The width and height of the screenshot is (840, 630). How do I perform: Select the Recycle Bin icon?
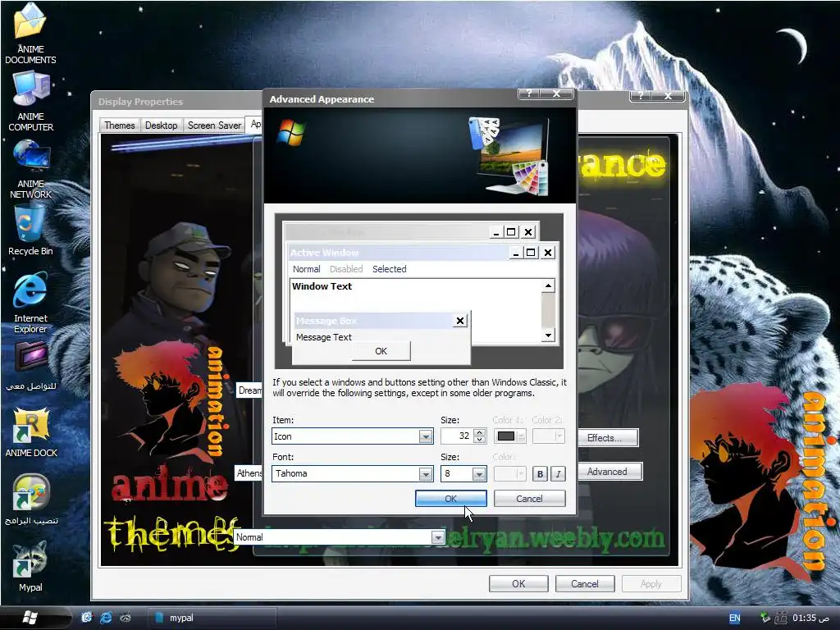30,231
